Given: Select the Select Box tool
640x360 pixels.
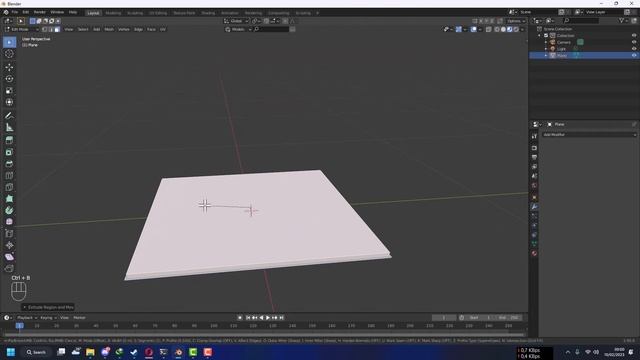Looking at the screenshot, I should tap(9, 42).
